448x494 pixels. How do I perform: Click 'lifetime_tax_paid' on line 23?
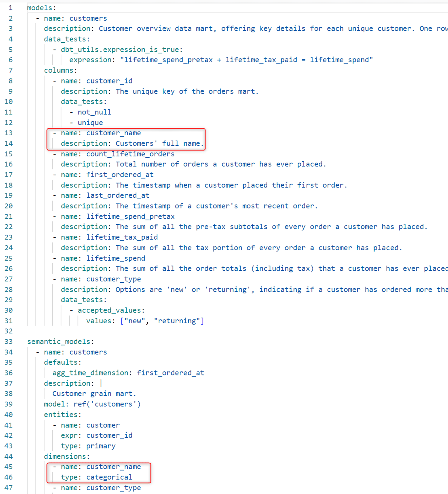click(122, 237)
